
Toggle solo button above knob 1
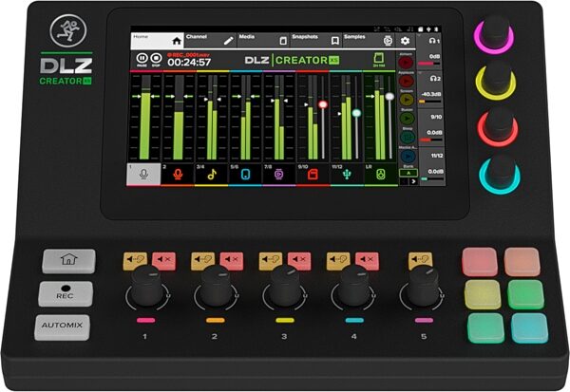[135, 260]
